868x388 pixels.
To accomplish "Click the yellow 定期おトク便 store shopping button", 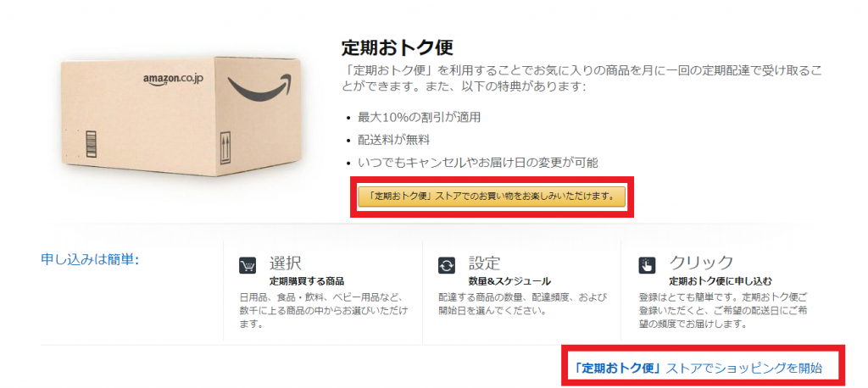I will (492, 197).
